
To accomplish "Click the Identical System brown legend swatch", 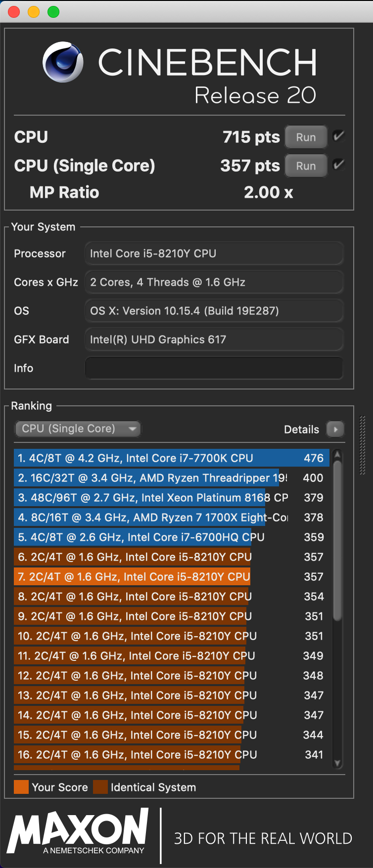I will pyautogui.click(x=100, y=787).
